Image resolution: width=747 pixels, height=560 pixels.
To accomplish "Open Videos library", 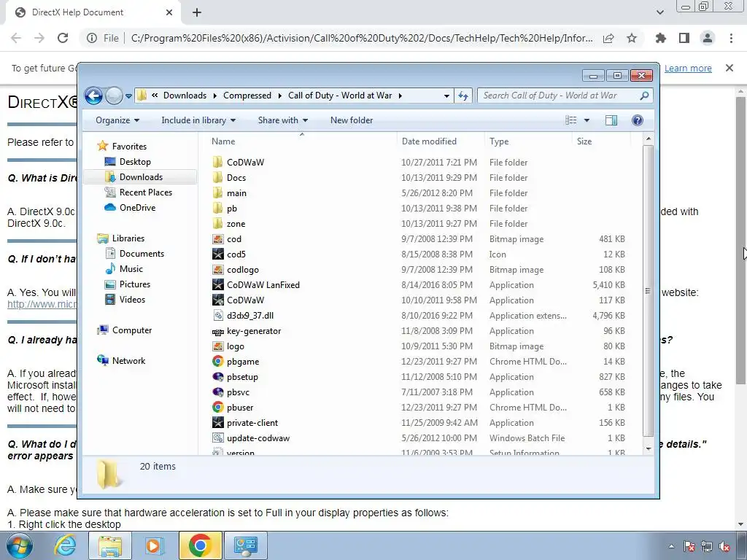I will [132, 300].
